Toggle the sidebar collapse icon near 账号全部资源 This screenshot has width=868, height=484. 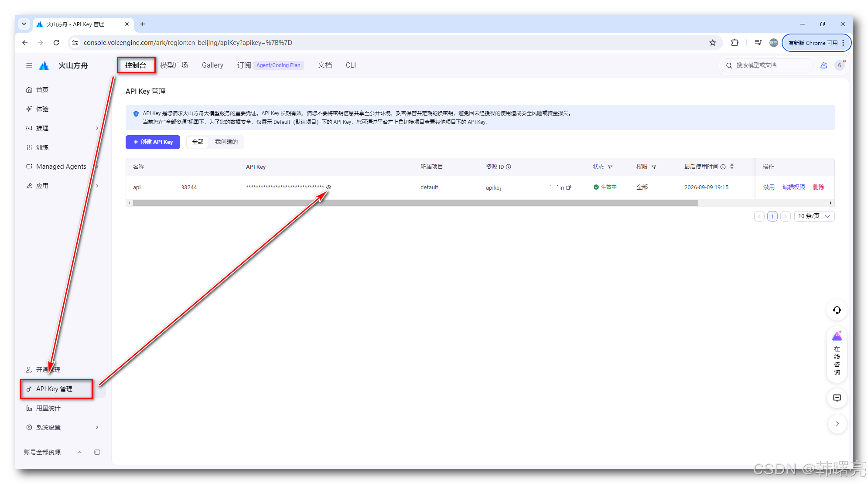pos(97,452)
